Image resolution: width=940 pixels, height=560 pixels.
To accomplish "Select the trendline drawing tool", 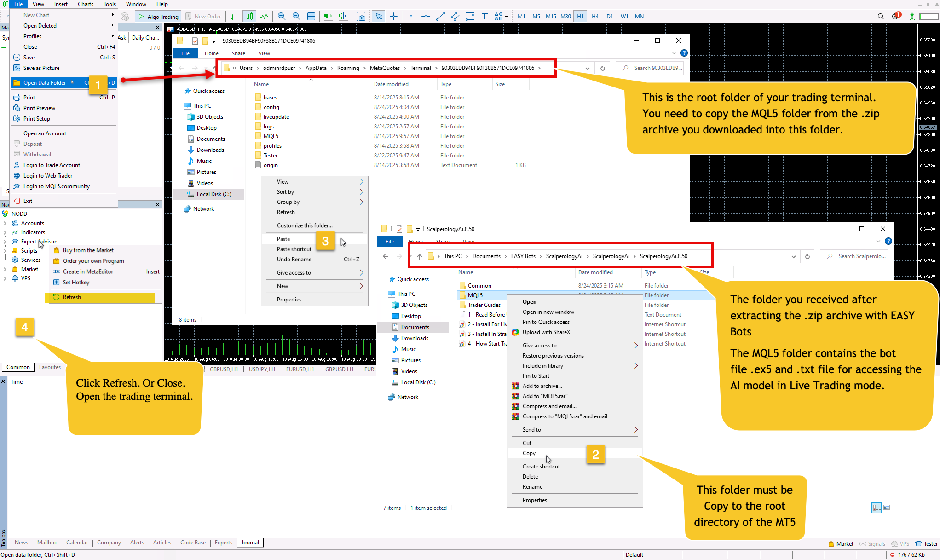I will (440, 17).
